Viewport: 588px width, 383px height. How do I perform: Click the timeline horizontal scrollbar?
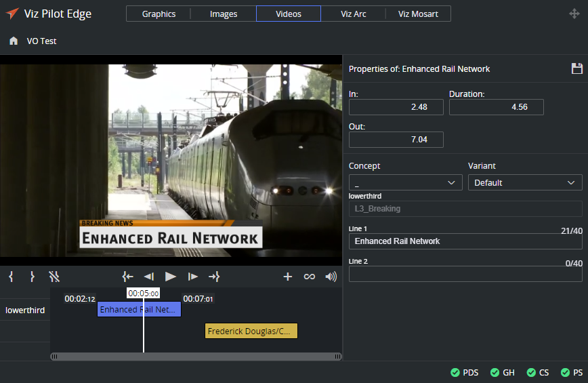196,357
